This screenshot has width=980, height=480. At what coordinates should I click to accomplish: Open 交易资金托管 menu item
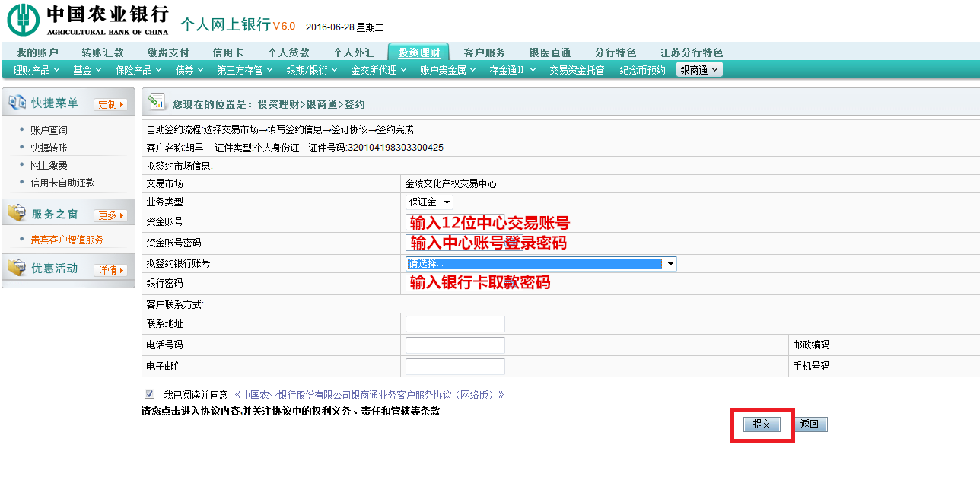click(x=577, y=70)
